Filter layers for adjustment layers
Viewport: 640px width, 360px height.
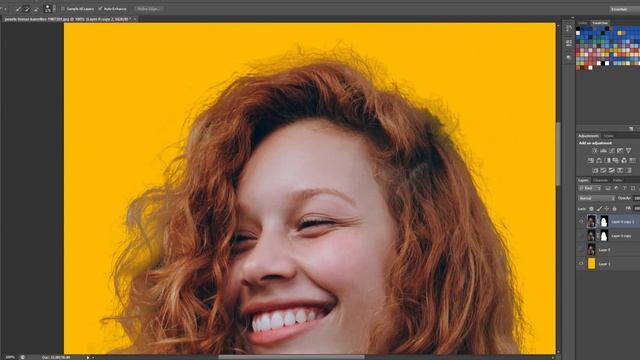[616, 189]
